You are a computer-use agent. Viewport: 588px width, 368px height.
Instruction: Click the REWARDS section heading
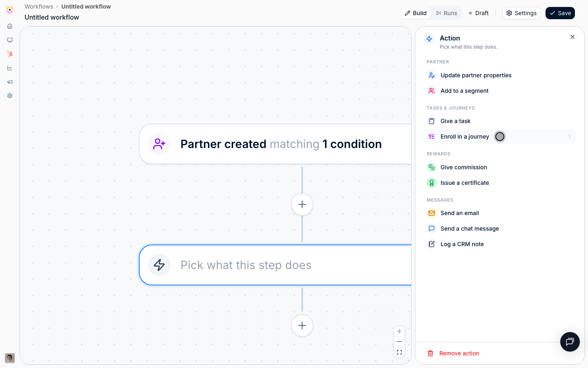[x=439, y=154]
